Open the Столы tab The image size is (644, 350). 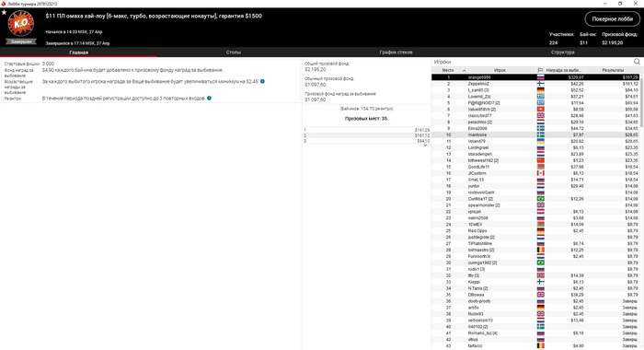coord(234,52)
